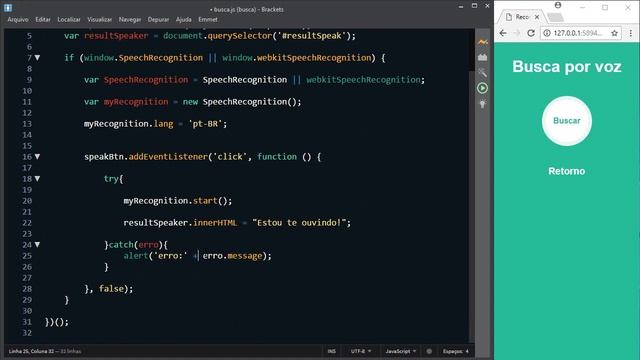This screenshot has width=640, height=360.
Task: Click "Estou te ouvindo!" string on line 22
Action: pos(299,223)
